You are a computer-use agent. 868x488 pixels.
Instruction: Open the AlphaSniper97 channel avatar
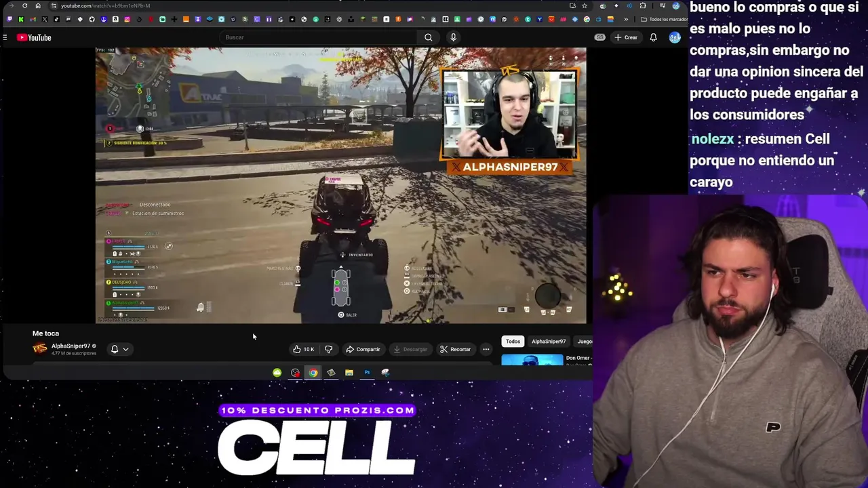tap(40, 348)
